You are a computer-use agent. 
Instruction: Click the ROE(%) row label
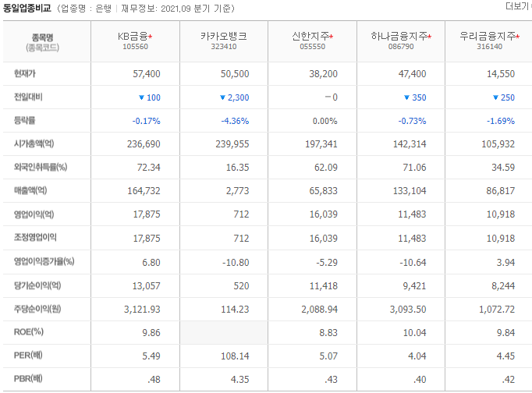click(x=29, y=332)
